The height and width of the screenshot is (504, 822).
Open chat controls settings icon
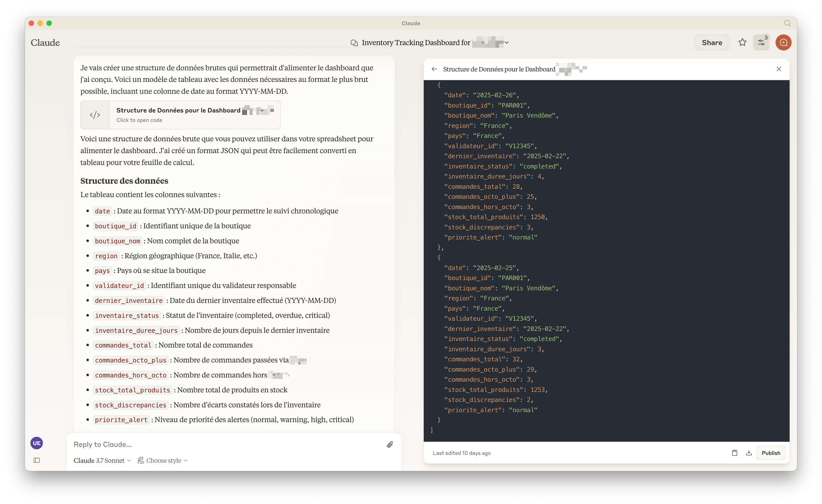coord(761,42)
